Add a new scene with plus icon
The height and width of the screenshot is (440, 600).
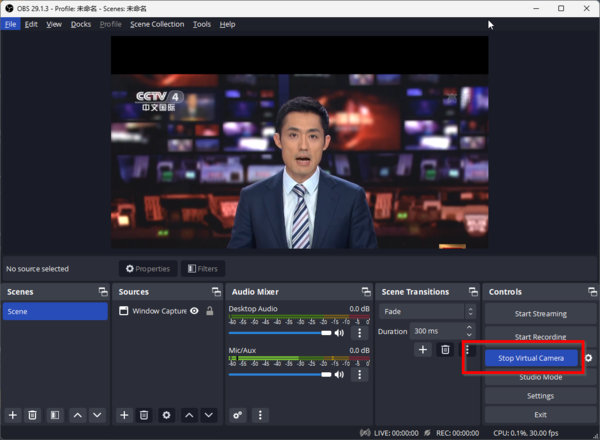click(x=13, y=415)
